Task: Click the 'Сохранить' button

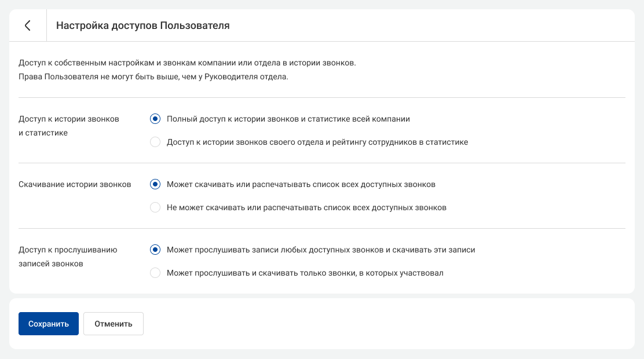Action: 49,324
